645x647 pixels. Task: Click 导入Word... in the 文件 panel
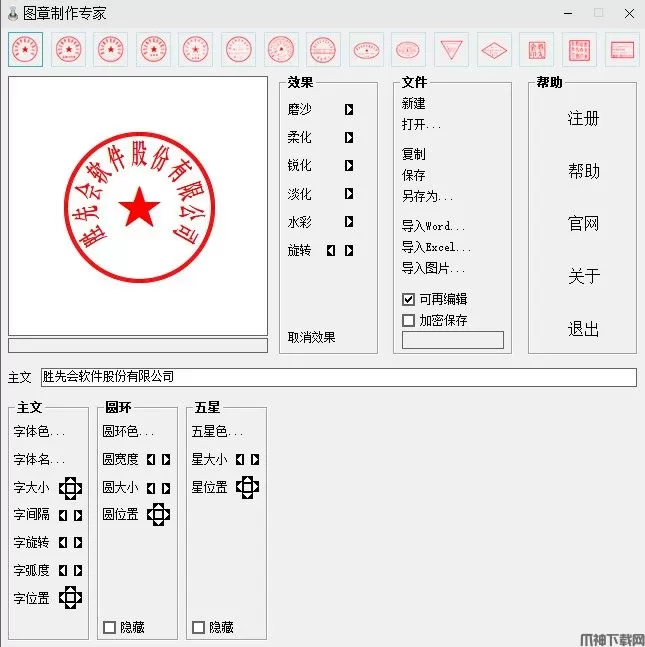[x=433, y=226]
